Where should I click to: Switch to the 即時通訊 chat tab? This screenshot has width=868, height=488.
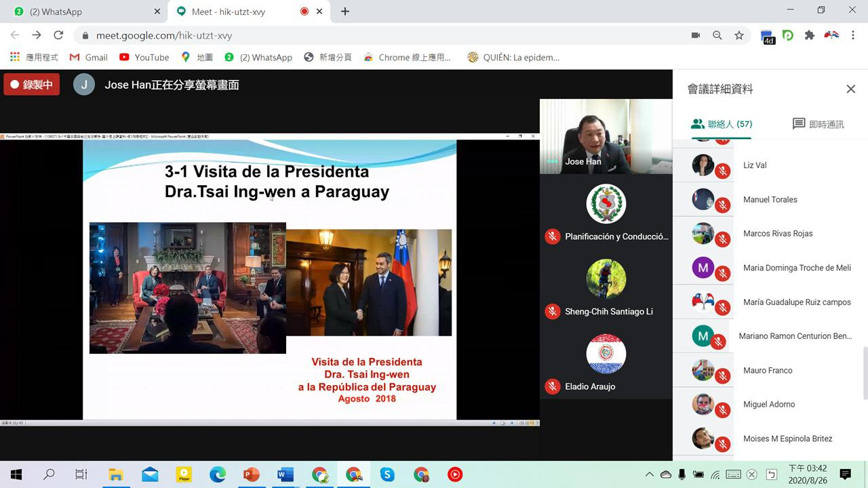coord(818,124)
